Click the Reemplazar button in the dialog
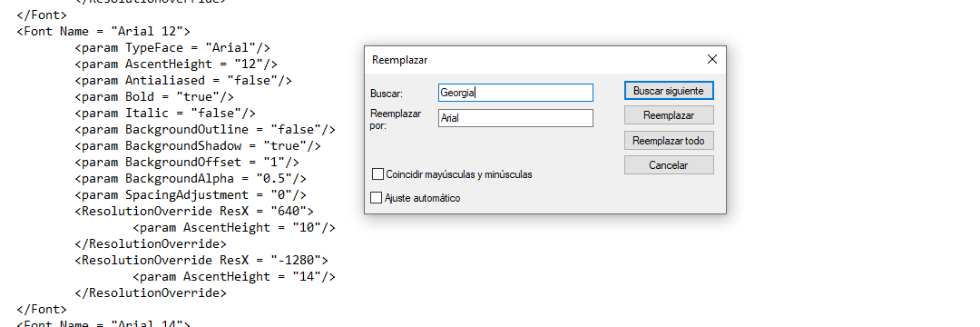 [x=669, y=115]
